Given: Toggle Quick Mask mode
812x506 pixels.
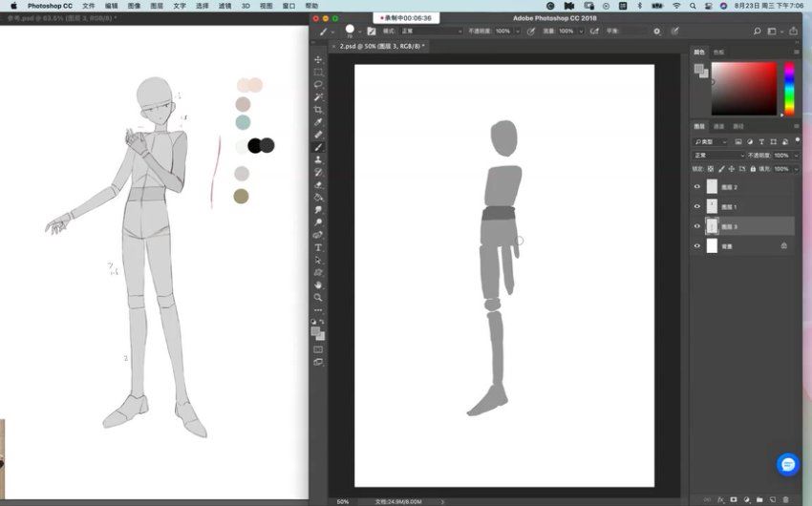Looking at the screenshot, I should (318, 349).
